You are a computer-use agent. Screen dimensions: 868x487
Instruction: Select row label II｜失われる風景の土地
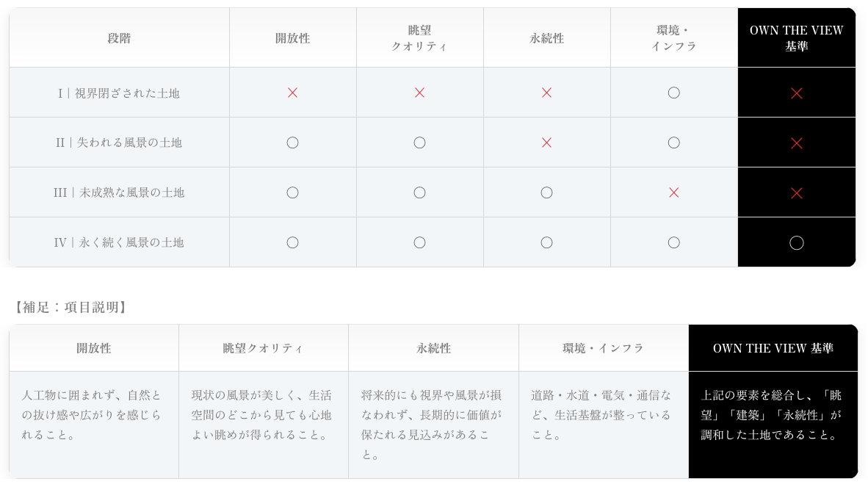pos(119,143)
